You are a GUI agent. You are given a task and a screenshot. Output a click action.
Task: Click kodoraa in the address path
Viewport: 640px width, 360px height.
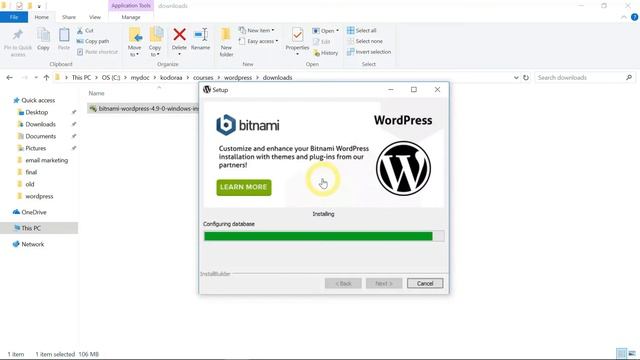tap(171, 78)
